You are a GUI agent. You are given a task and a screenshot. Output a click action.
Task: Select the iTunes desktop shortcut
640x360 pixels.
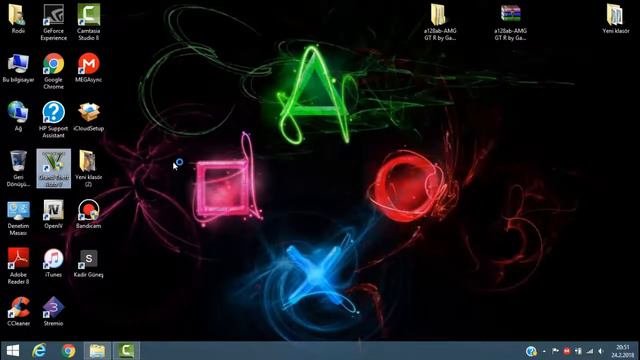53,263
